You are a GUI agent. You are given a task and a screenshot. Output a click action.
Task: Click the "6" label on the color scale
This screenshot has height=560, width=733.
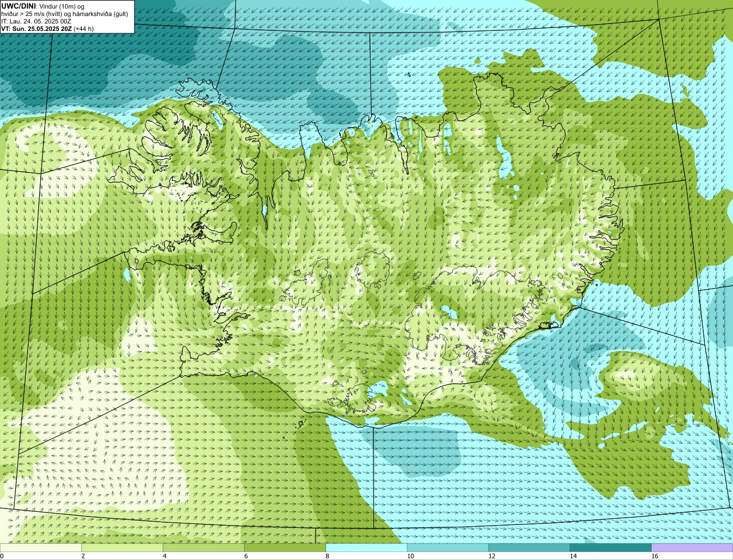(246, 556)
